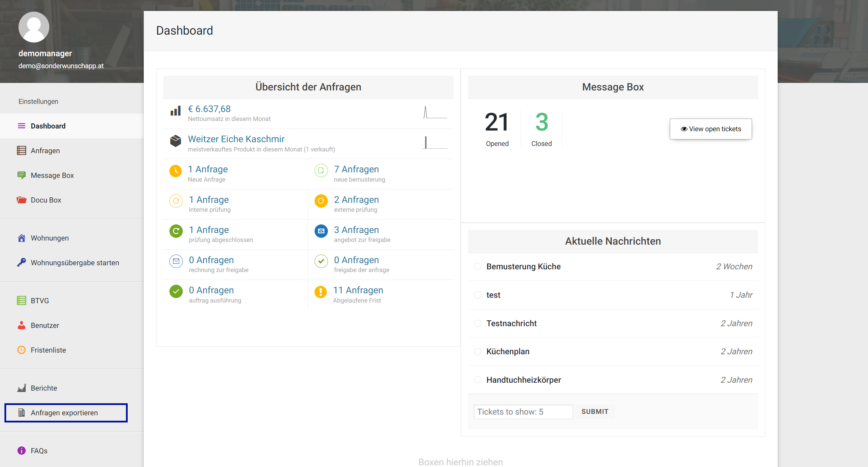The height and width of the screenshot is (467, 868).
Task: Click the Einstellungen section label
Action: coord(38,101)
